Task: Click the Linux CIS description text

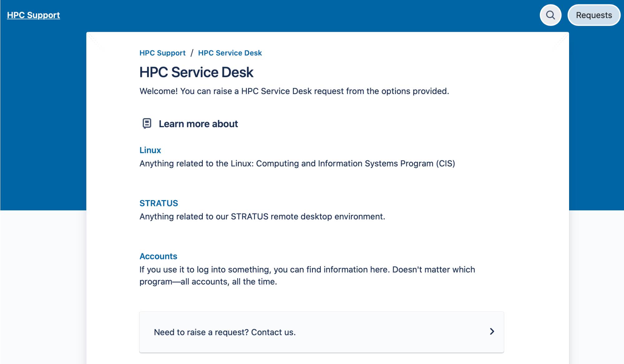Action: pyautogui.click(x=297, y=164)
